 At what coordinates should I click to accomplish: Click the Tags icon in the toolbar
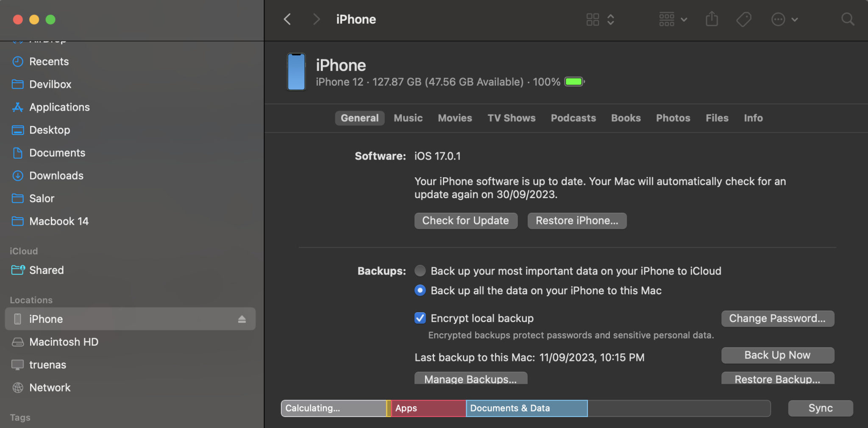(743, 20)
